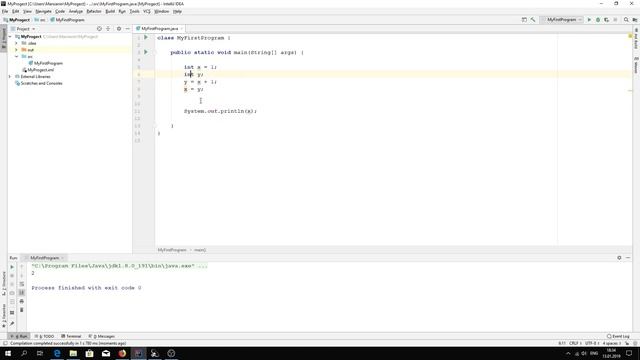The height and width of the screenshot is (360, 640).
Task: Open Microsoft Edge from the taskbar
Action: [57, 353]
